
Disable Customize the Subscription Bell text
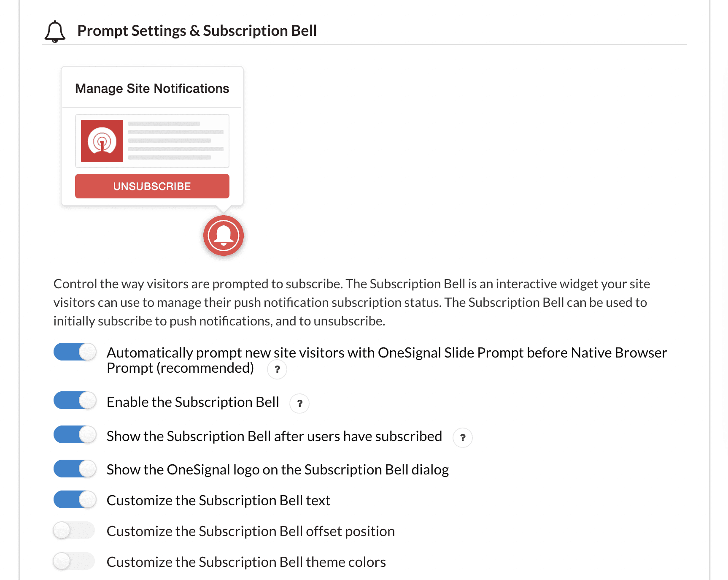(75, 500)
